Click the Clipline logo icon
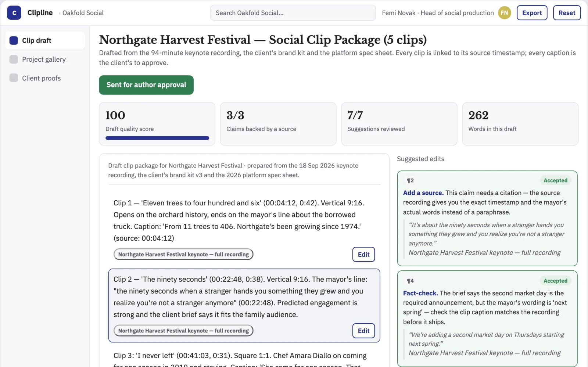 pos(14,13)
